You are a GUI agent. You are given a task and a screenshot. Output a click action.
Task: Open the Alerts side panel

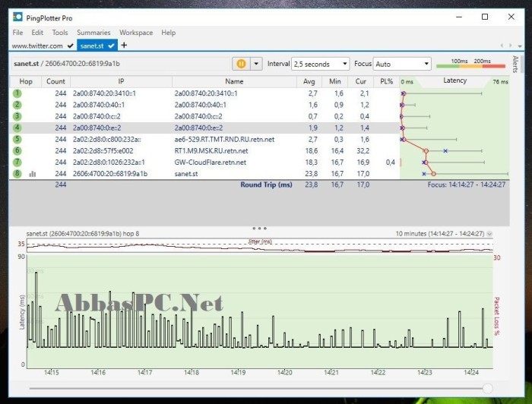coord(515,64)
